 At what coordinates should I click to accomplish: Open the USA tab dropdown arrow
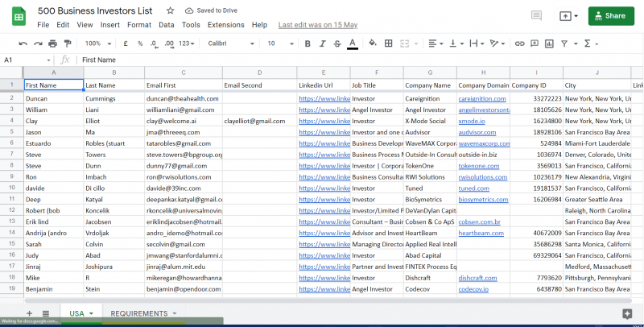91,313
